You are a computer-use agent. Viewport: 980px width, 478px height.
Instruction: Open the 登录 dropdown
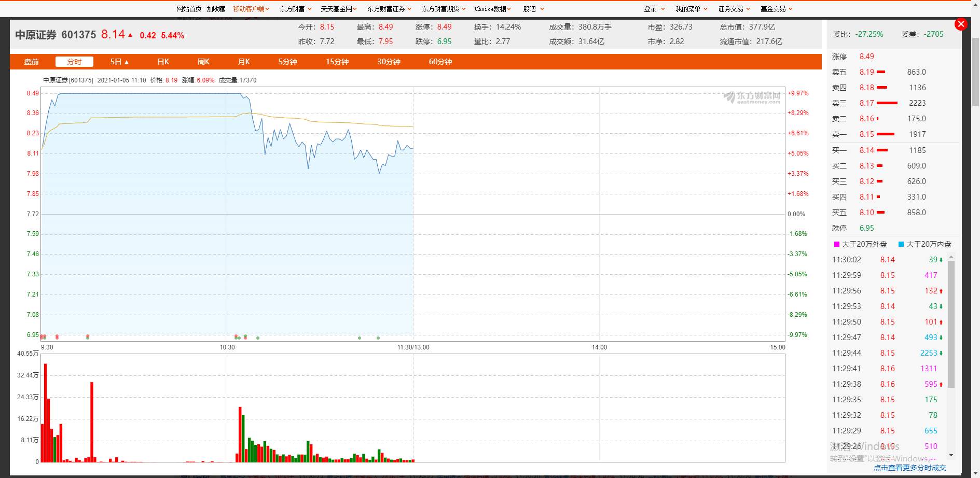655,9
